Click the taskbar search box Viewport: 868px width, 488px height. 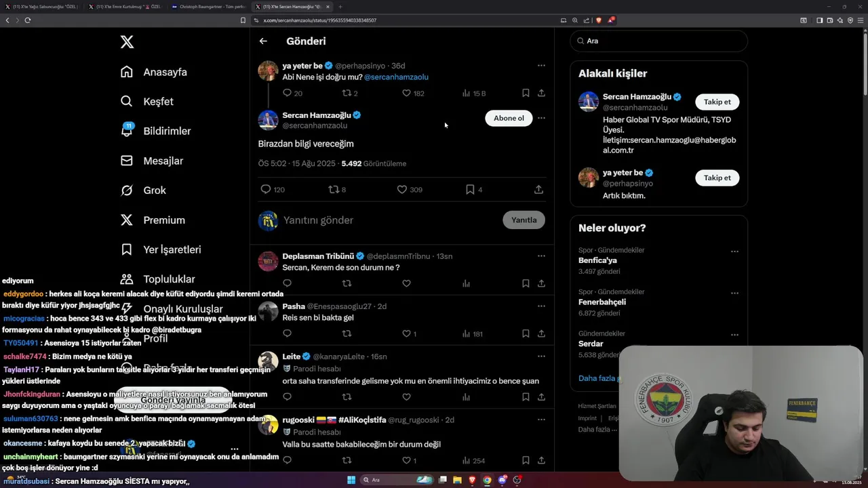[398, 480]
